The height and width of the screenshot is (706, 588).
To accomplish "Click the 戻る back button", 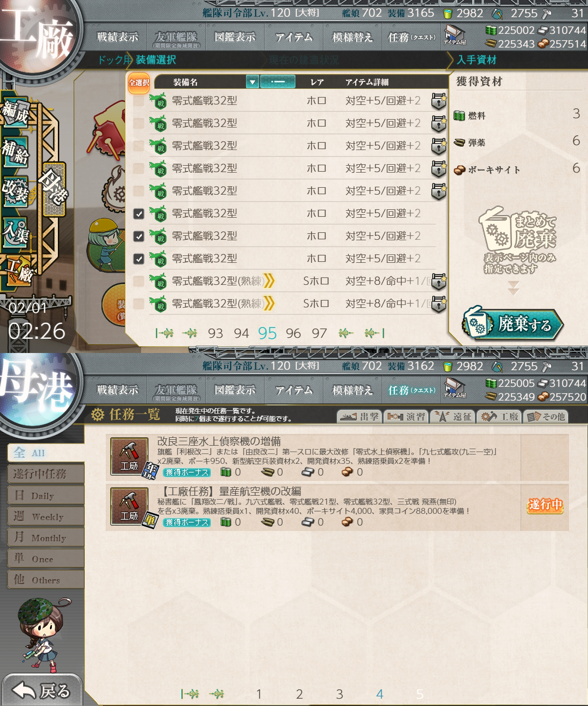I will 42,690.
